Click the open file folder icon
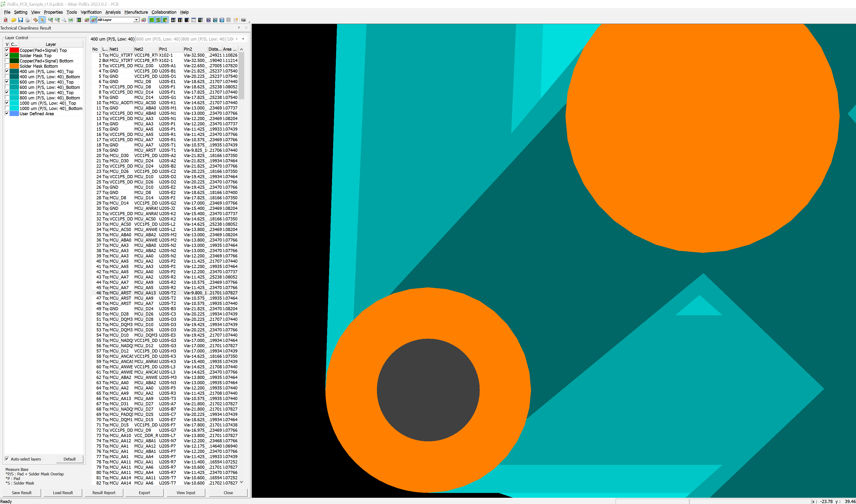 [x=14, y=20]
